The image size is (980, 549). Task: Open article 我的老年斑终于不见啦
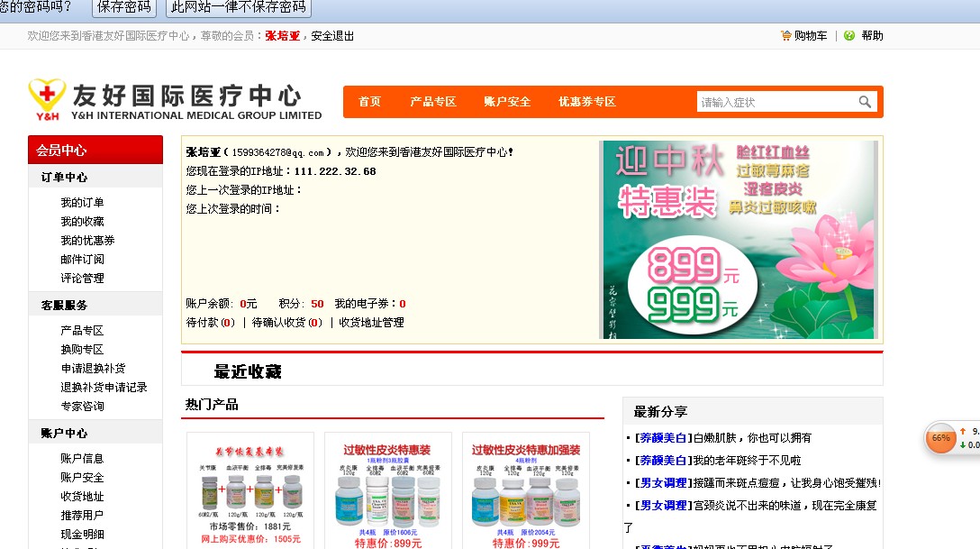coord(747,461)
